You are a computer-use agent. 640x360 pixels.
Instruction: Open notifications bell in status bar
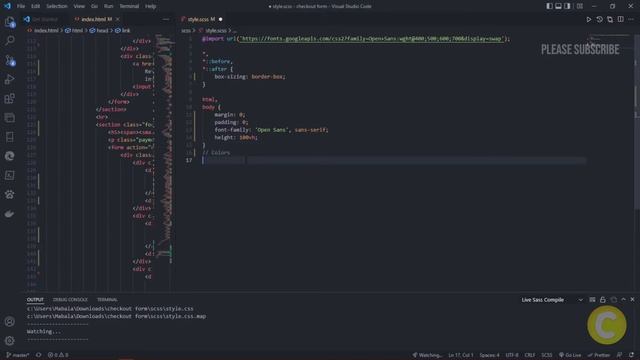pos(631,355)
